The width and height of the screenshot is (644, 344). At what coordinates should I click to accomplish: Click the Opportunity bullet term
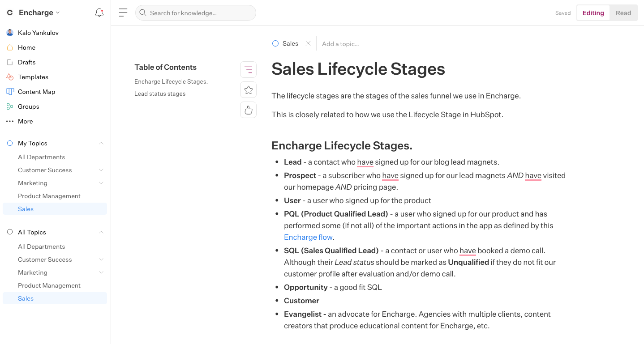306,287
